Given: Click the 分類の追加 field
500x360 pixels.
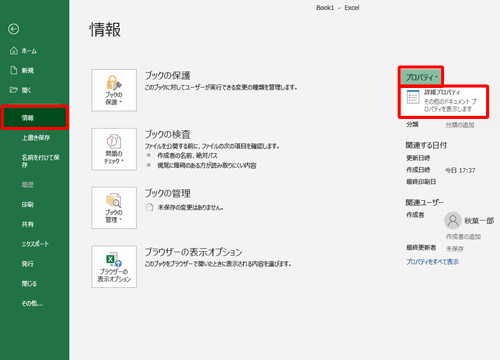Looking at the screenshot, I should click(x=460, y=125).
